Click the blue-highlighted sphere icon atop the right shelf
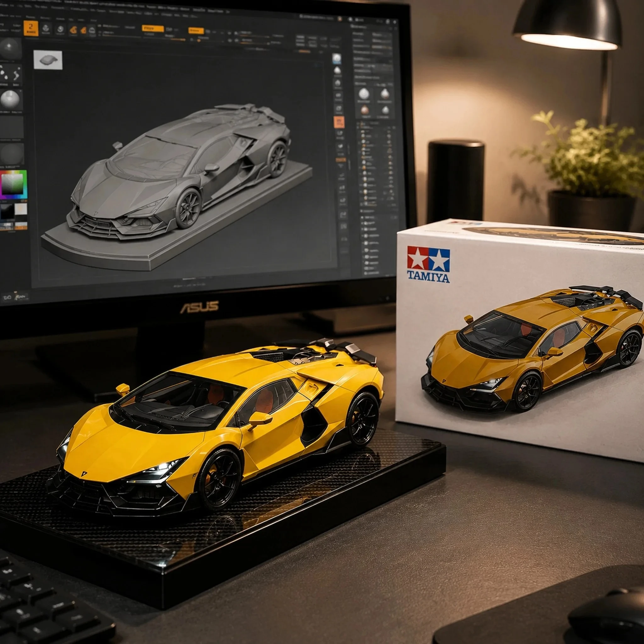The image size is (644, 644). coord(337,59)
